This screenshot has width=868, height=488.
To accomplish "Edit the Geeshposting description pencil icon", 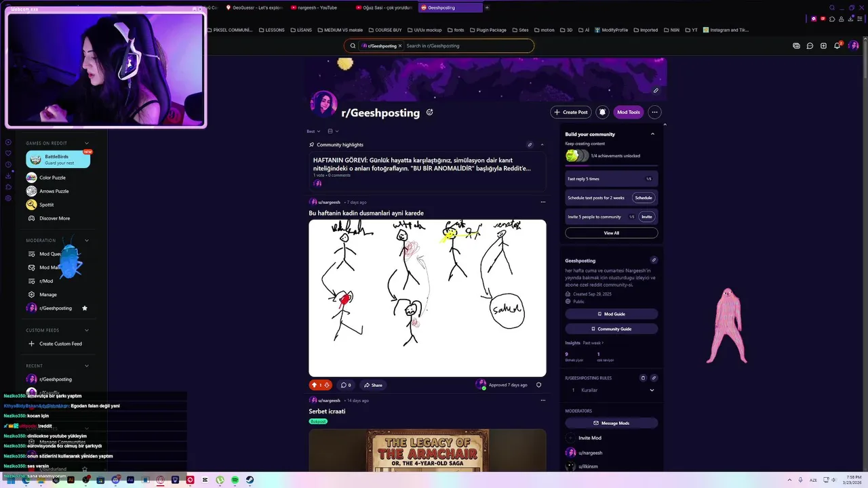I will point(654,260).
